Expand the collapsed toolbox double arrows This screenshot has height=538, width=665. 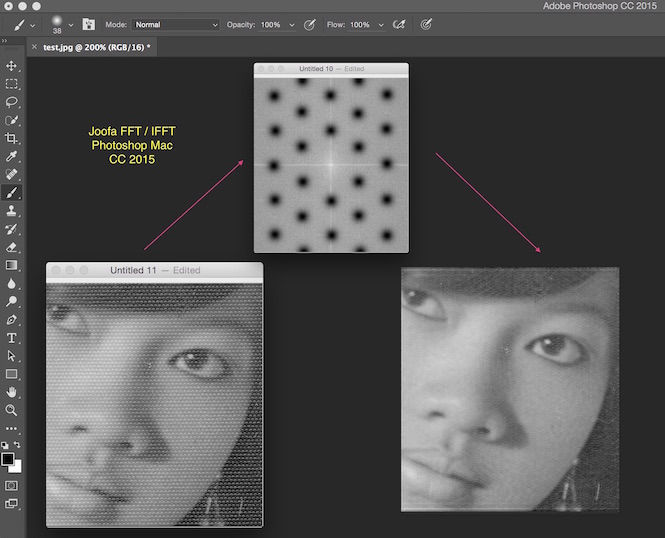click(x=4, y=41)
